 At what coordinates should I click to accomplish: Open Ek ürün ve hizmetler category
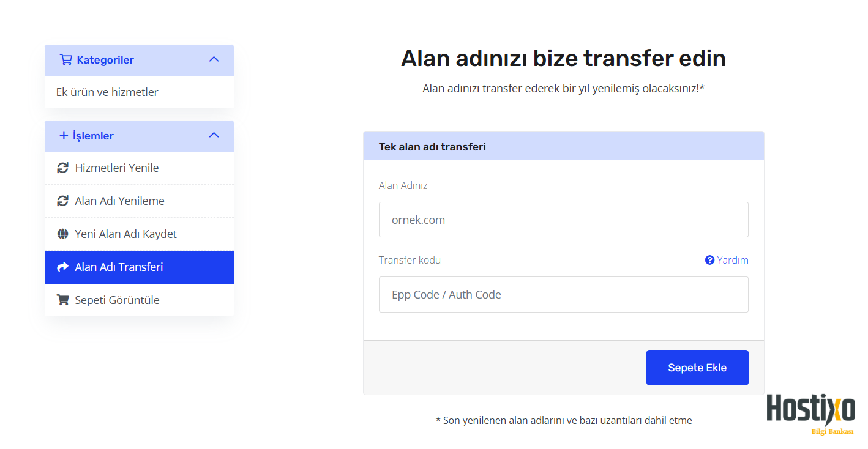coord(107,92)
